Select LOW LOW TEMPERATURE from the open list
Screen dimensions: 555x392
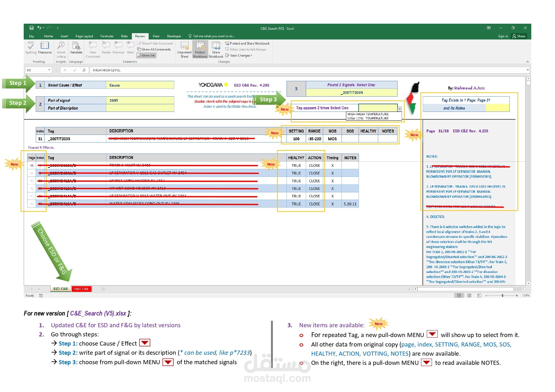pos(368,118)
